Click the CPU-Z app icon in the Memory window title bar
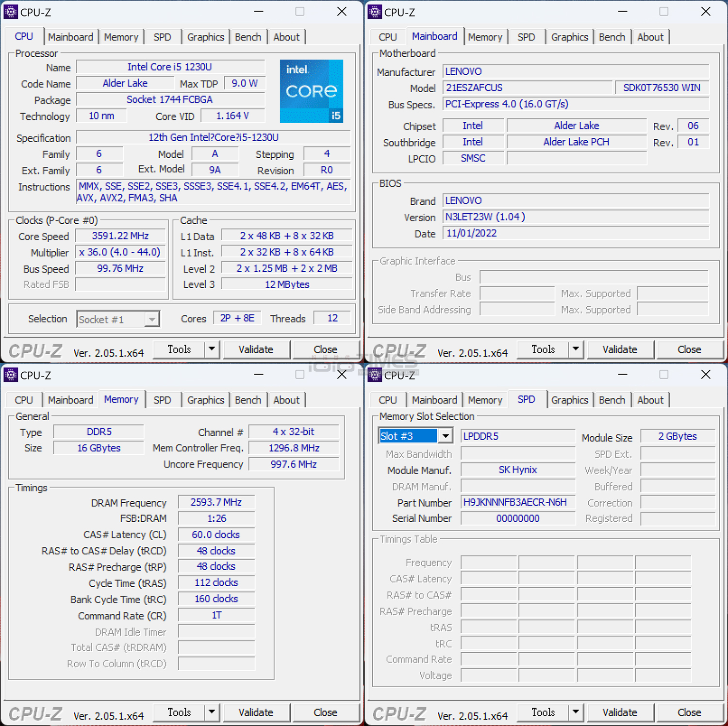Viewport: 728px width, 726px height. tap(10, 375)
